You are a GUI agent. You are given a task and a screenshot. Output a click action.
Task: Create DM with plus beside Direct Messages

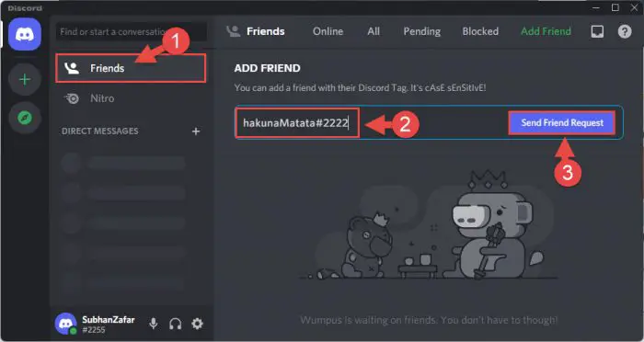[196, 131]
